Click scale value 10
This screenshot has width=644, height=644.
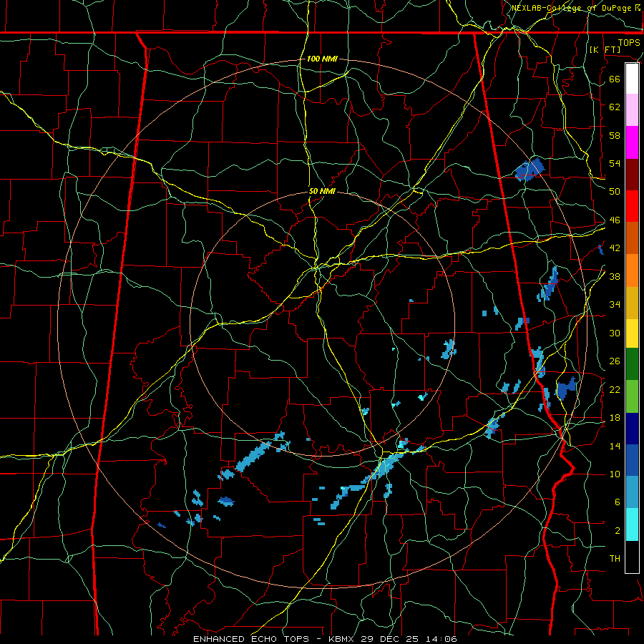click(615, 474)
